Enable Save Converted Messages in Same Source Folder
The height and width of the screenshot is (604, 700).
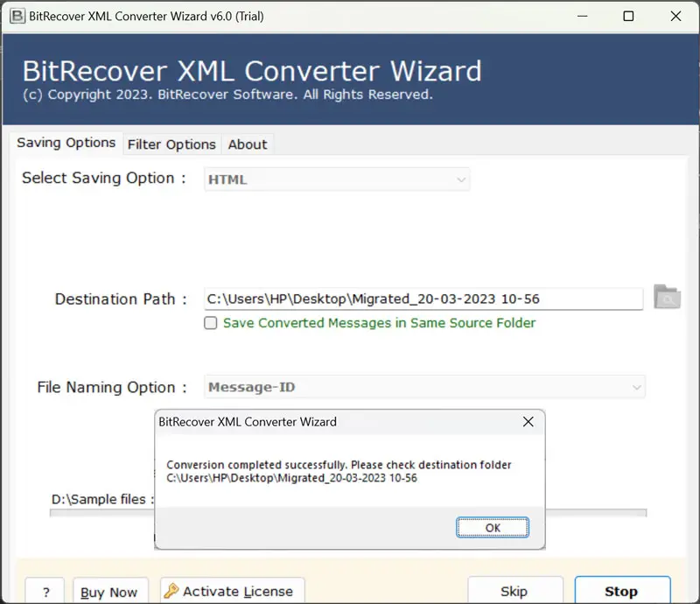point(211,323)
